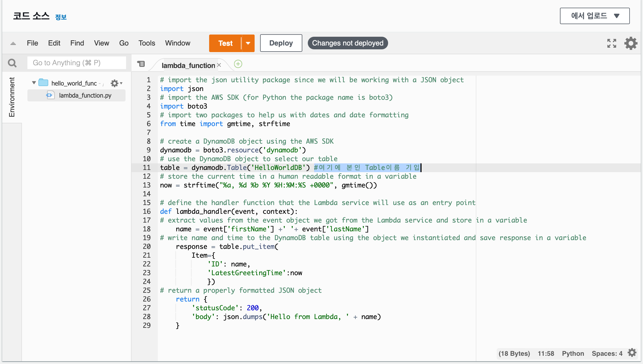Image resolution: width=643 pixels, height=364 pixels.
Task: Click 'from time import gmtime, strftime' line
Action: click(225, 124)
